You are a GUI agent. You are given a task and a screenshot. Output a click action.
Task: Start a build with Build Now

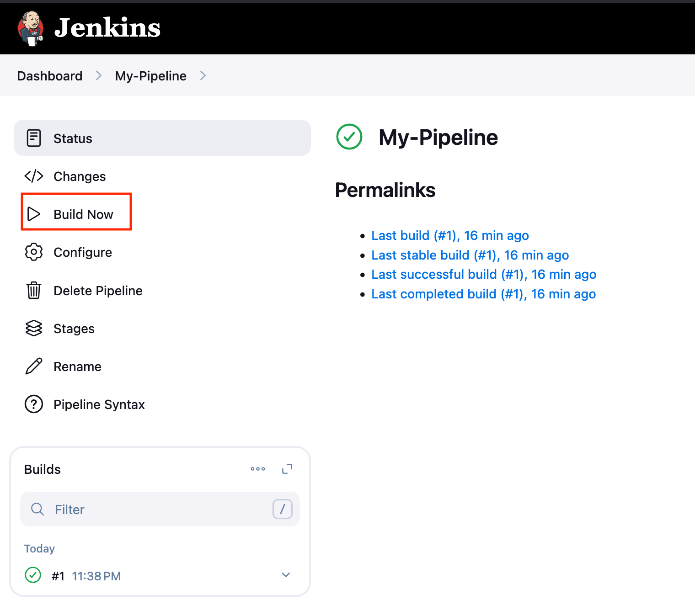83,214
